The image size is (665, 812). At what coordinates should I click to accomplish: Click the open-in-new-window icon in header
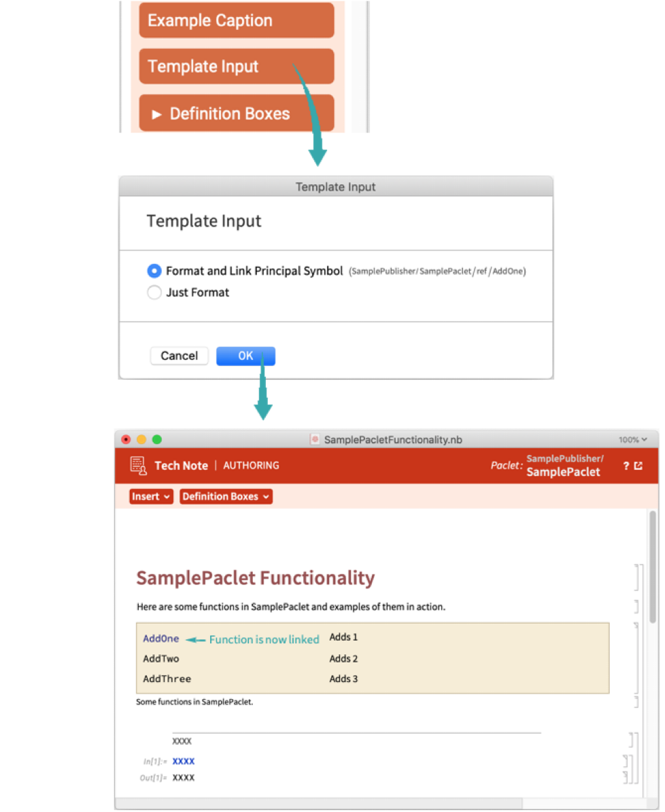tap(638, 466)
